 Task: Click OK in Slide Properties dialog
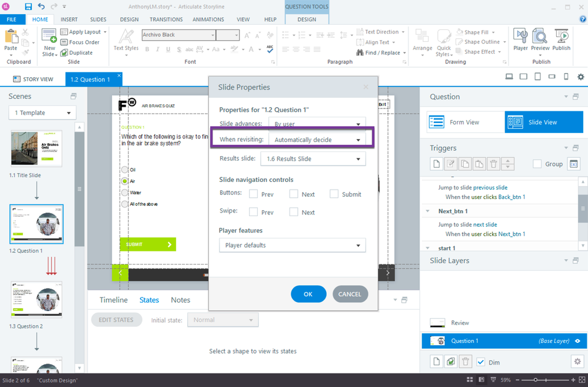pos(308,294)
